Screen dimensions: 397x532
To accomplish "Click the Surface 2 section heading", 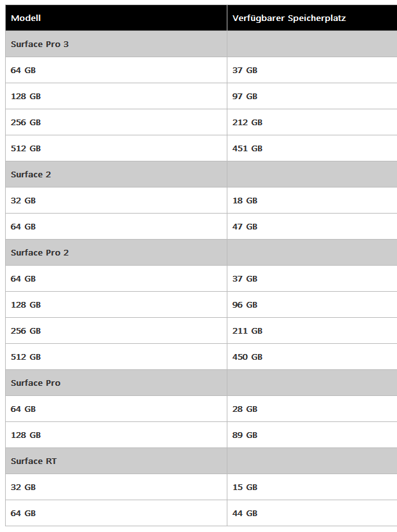I will click(31, 174).
